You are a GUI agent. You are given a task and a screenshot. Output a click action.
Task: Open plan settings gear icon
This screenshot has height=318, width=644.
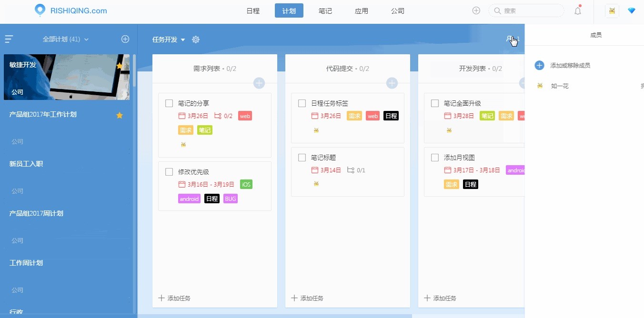tap(196, 40)
